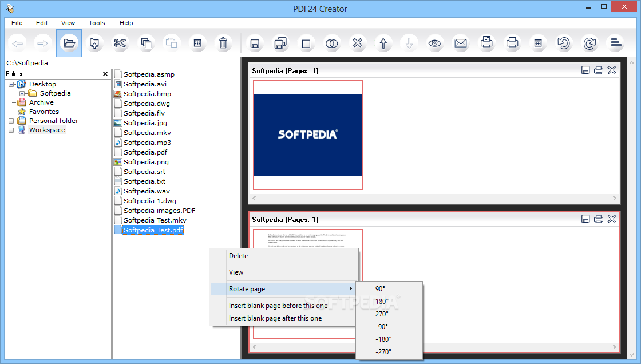The height and width of the screenshot is (364, 641).
Task: Select the Archive tree item
Action: point(41,102)
